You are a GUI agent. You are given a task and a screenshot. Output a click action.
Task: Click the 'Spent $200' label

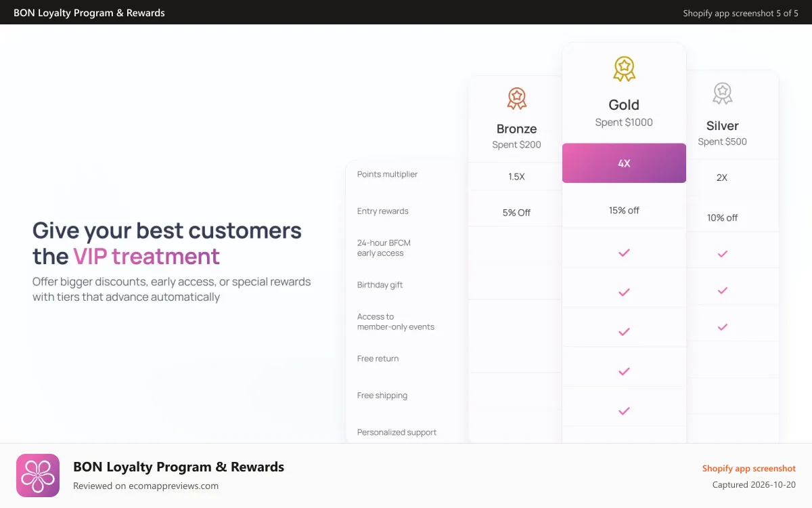pos(517,145)
